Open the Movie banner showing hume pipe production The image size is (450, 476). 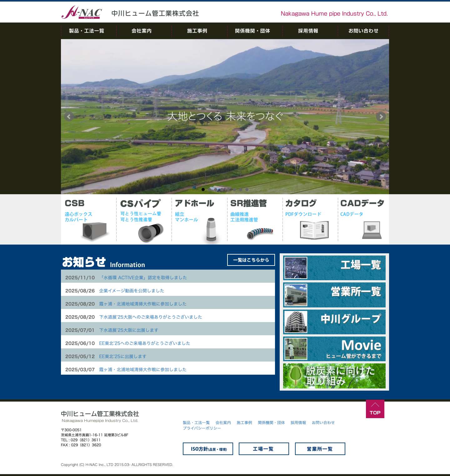[334, 349]
